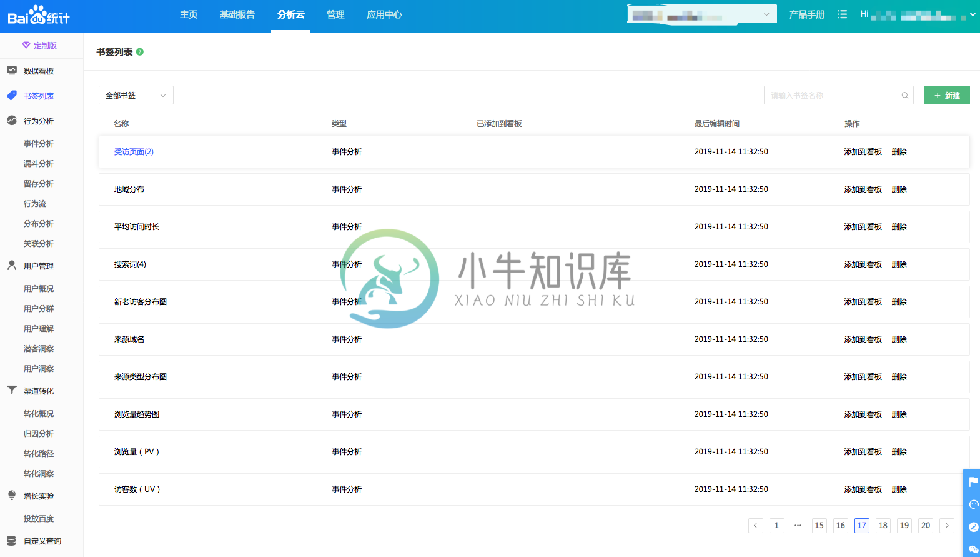Click the 用户管理 person icon
Viewport: 980px width, 557px height.
point(12,266)
